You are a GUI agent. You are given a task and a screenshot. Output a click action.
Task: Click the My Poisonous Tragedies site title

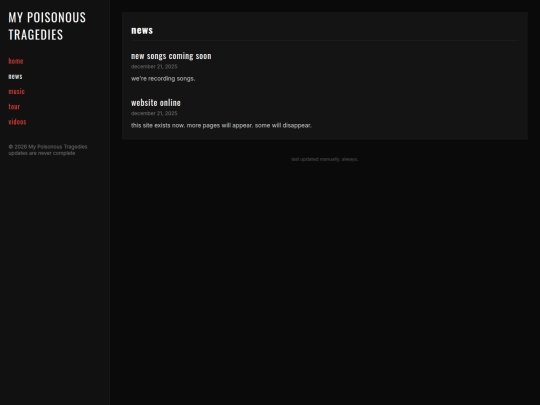click(x=47, y=26)
